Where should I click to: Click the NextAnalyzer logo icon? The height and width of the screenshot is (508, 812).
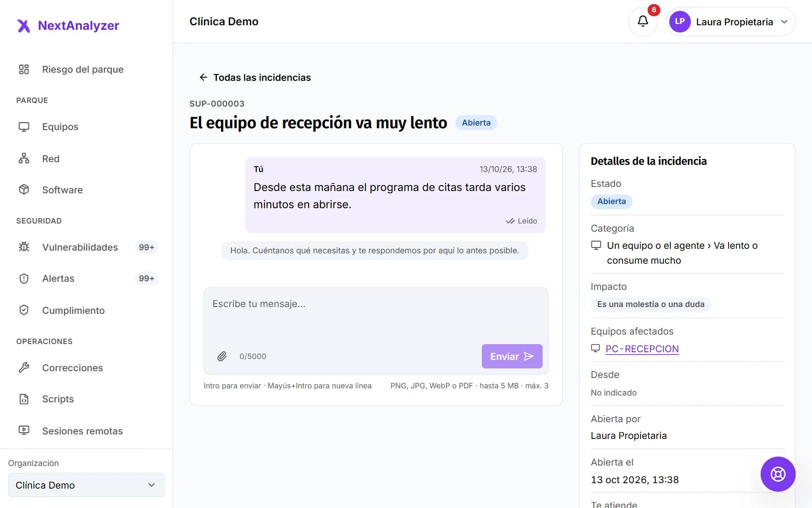point(23,26)
